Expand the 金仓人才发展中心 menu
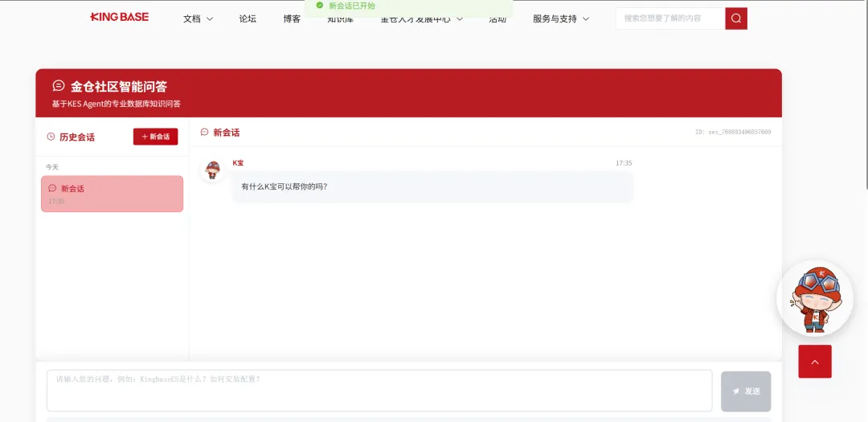Screen dimensions: 868x422 421,20
